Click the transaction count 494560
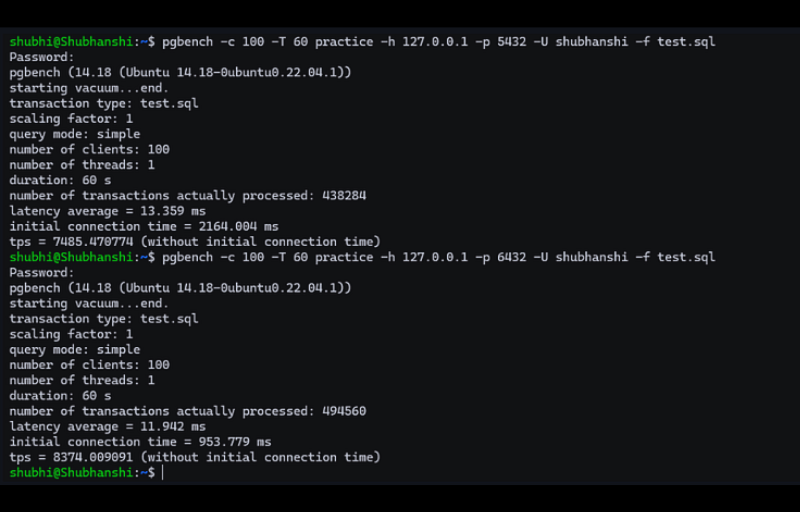 (344, 411)
